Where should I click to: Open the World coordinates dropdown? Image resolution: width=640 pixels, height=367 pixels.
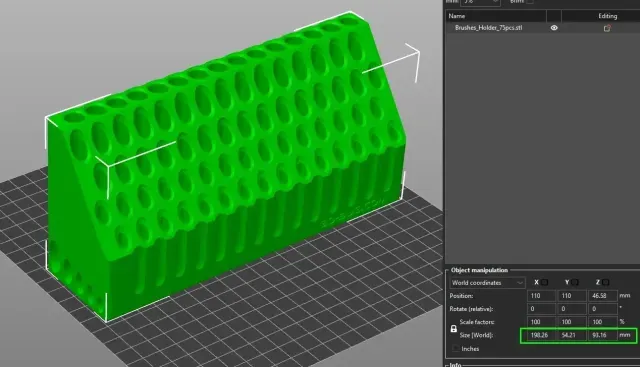click(487, 282)
